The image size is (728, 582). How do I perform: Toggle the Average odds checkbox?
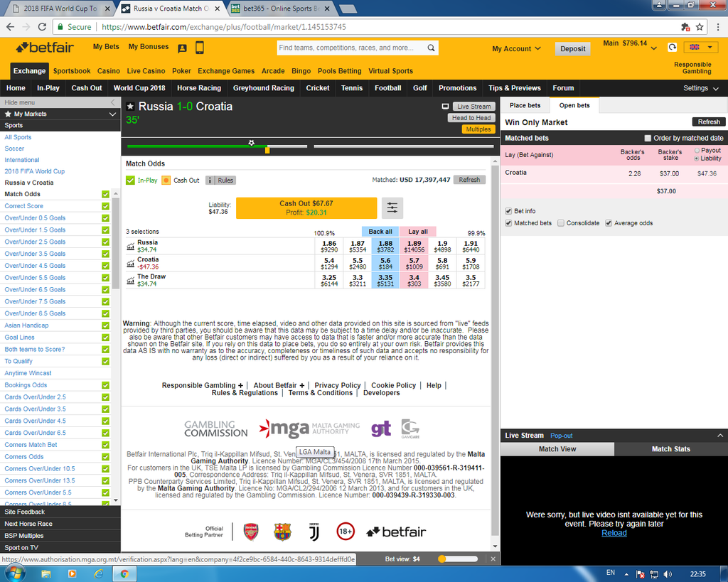pos(609,222)
